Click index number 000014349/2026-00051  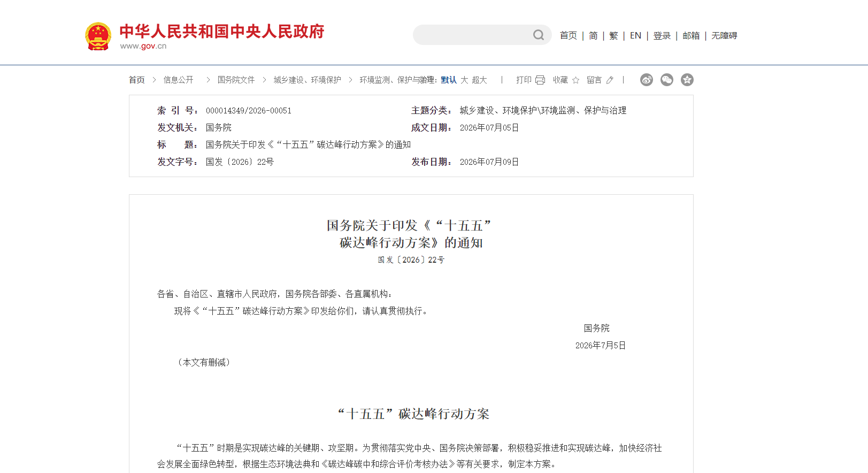coord(249,111)
